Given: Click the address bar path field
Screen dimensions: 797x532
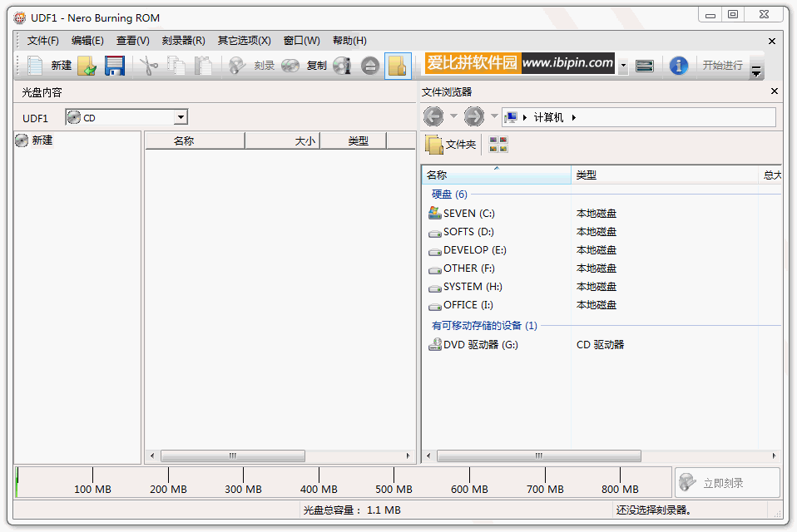Looking at the screenshot, I should point(638,117).
